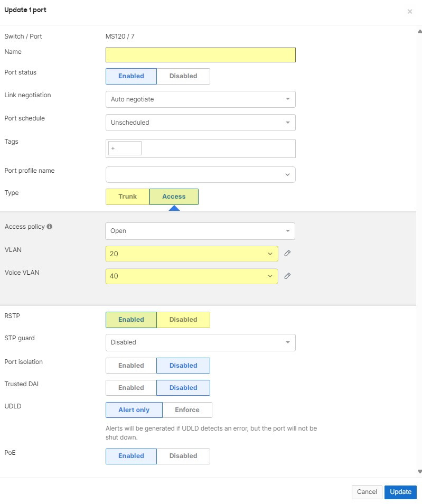Switch the port type to Trunk

click(127, 197)
